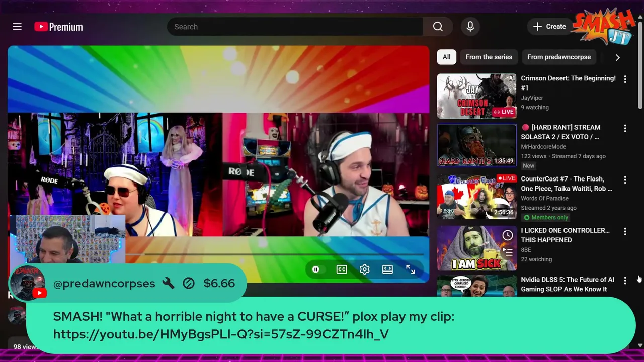Go to YouTube Premium home logo
Screen dimensions: 644x362
[x=58, y=27]
